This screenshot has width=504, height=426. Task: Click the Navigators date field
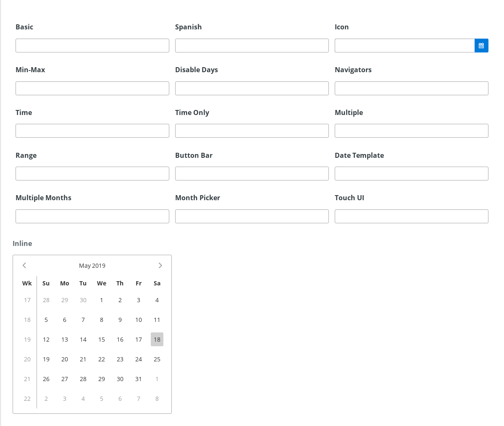pyautogui.click(x=412, y=89)
